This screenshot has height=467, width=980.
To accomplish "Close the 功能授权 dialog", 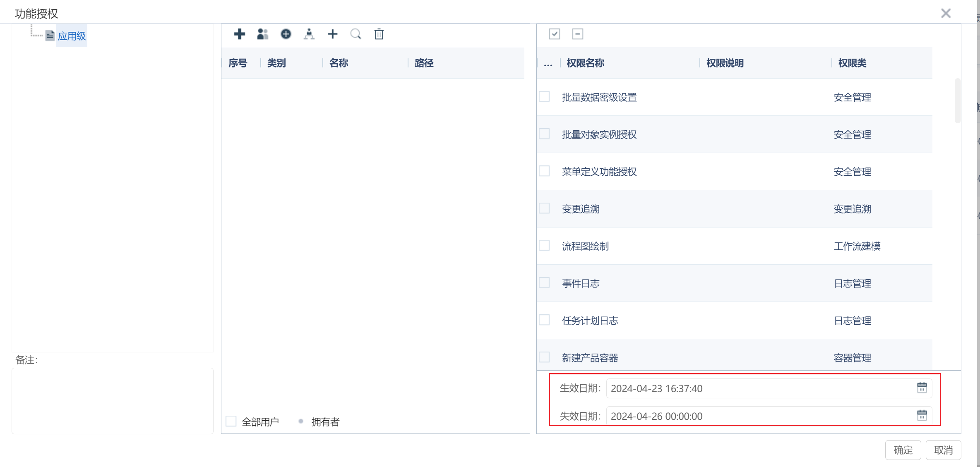I will [x=946, y=13].
